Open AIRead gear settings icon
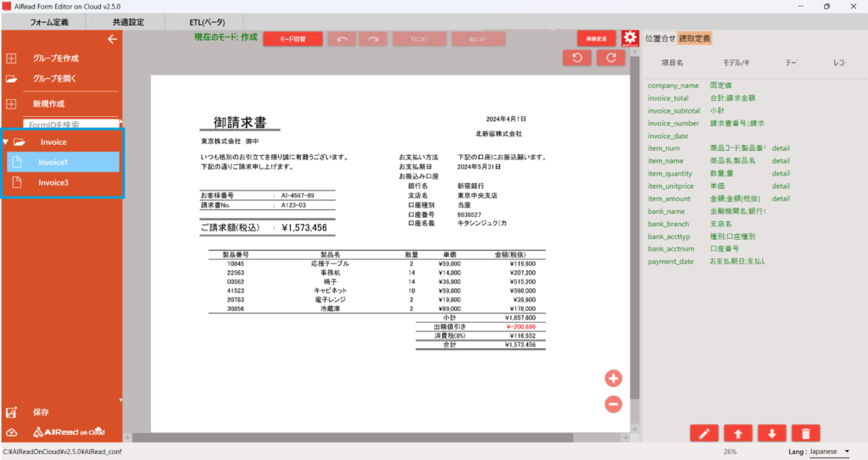 (x=630, y=38)
